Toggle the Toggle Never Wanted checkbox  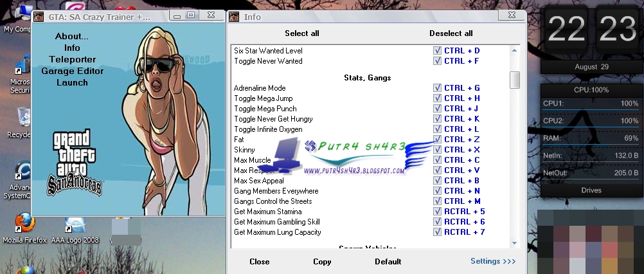437,61
